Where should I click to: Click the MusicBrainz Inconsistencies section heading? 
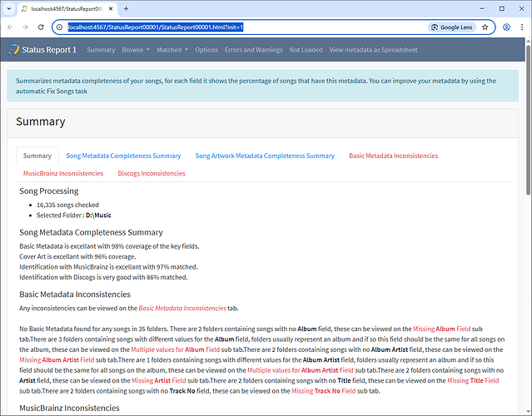(x=70, y=408)
